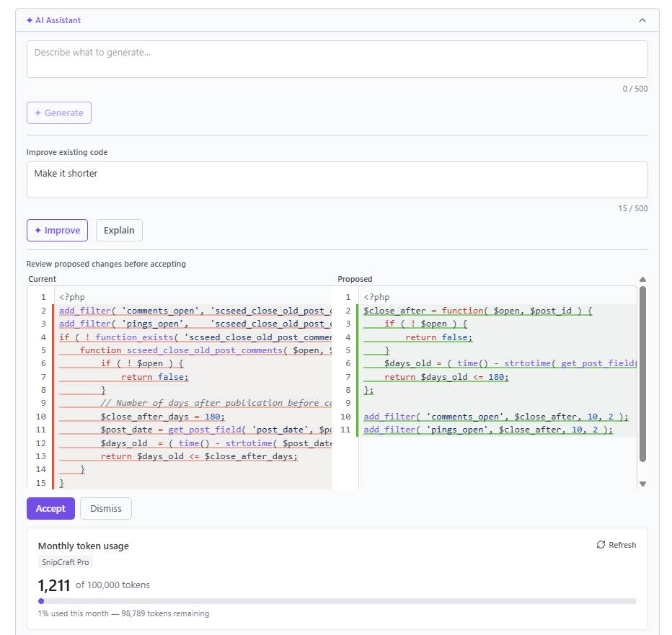Click the refresh arrows icon
The height and width of the screenshot is (635, 672).
coord(601,545)
